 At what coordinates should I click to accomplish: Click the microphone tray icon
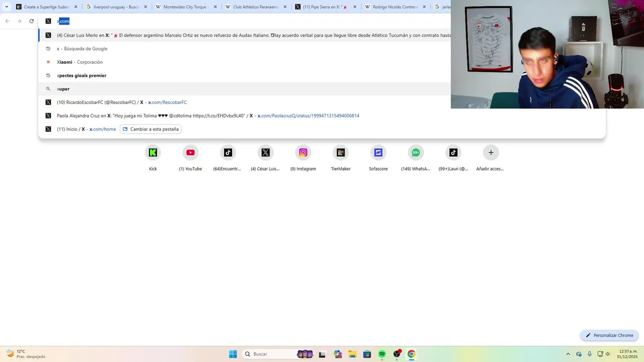[590, 354]
